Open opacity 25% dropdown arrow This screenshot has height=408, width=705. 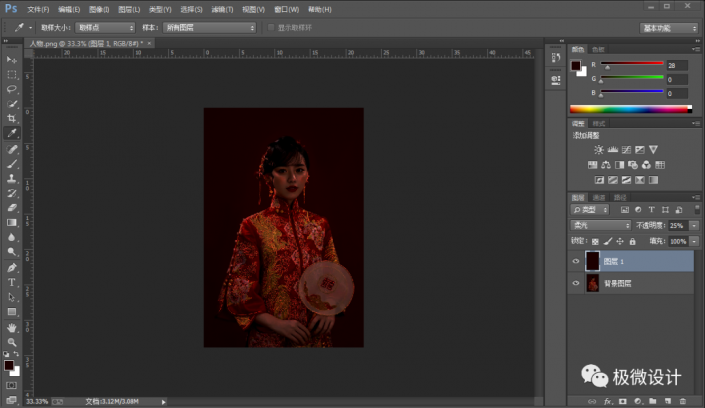coord(694,226)
